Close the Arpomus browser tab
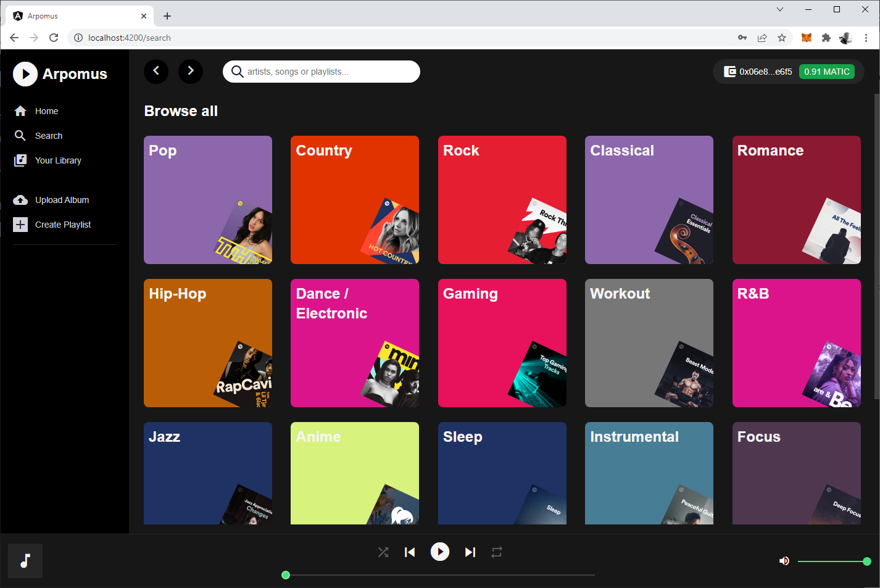880x588 pixels. 144,16
